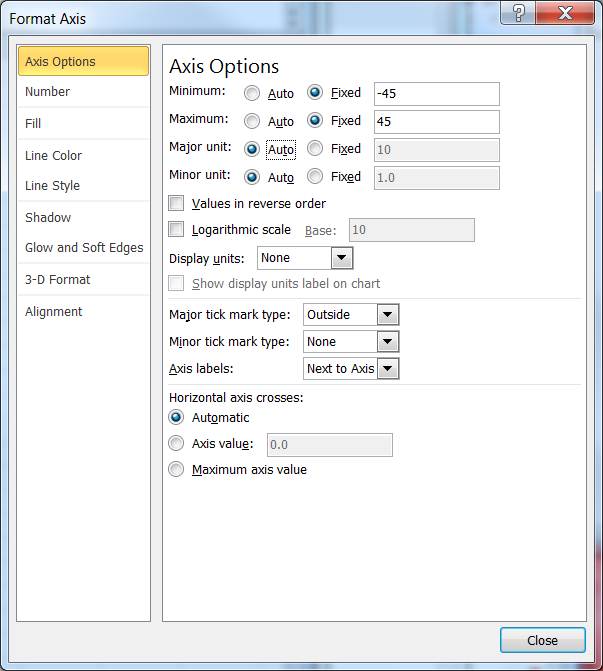Open Glow and Soft Edges settings
Image resolution: width=603 pixels, height=671 pixels.
(84, 248)
